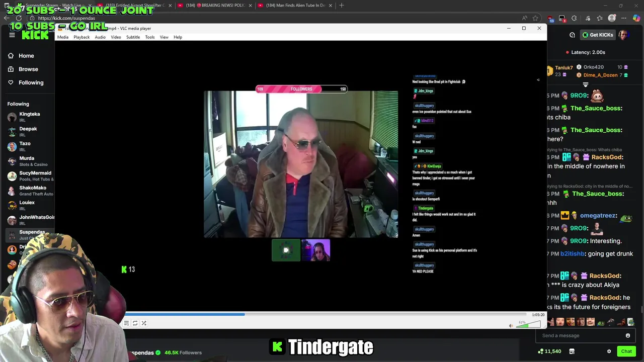Toggle the Kick hamburger sidebar menu
Viewport: 644px width, 362px height.
(x=12, y=35)
